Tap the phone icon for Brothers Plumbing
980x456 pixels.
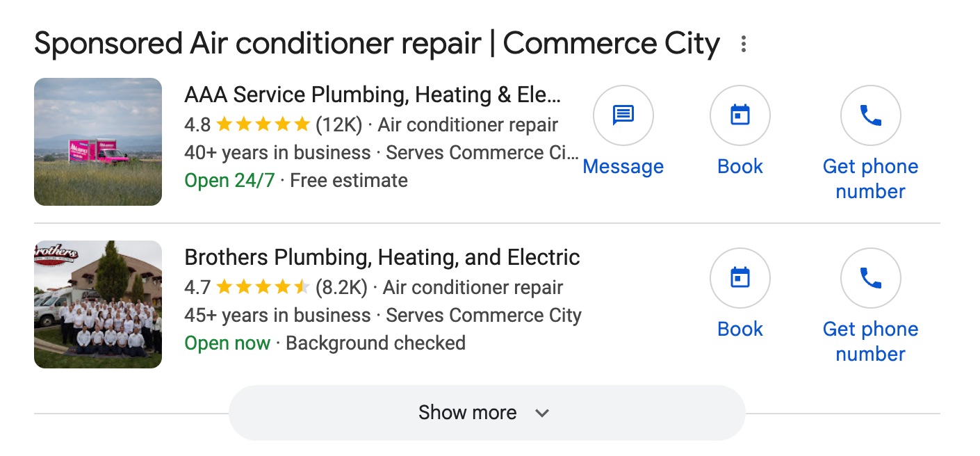(870, 278)
